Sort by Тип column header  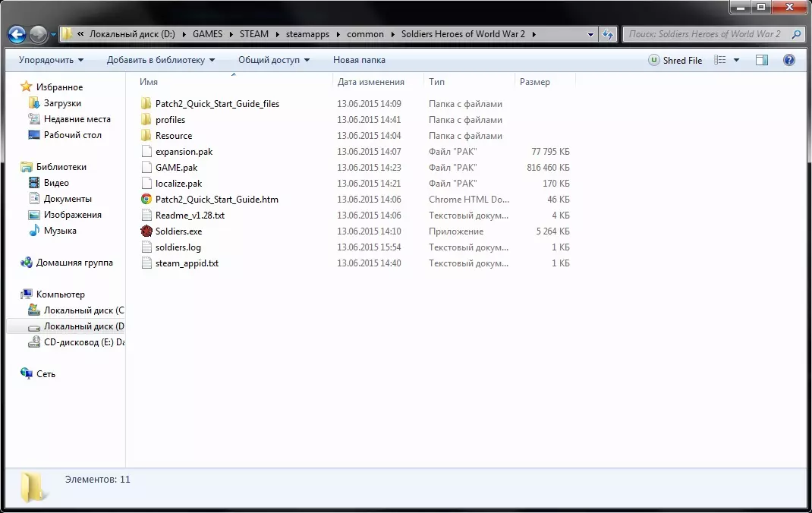point(436,82)
